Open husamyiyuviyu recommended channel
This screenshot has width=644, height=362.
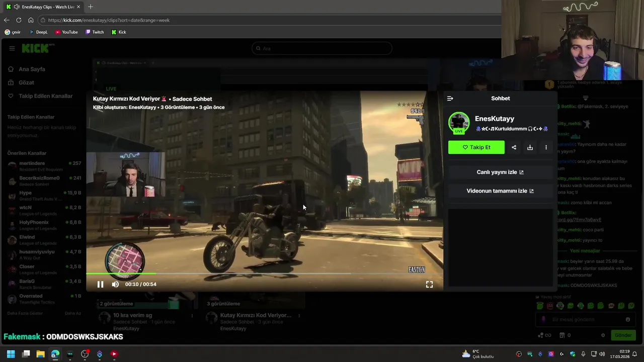pyautogui.click(x=44, y=254)
